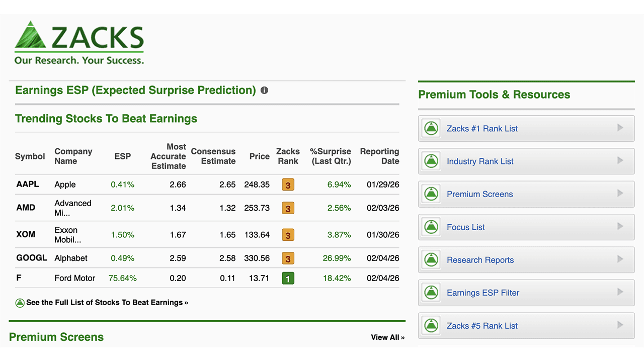Viewport: 644px width, 362px height.
Task: Click the green icon beside the full stocks list link
Action: click(20, 303)
